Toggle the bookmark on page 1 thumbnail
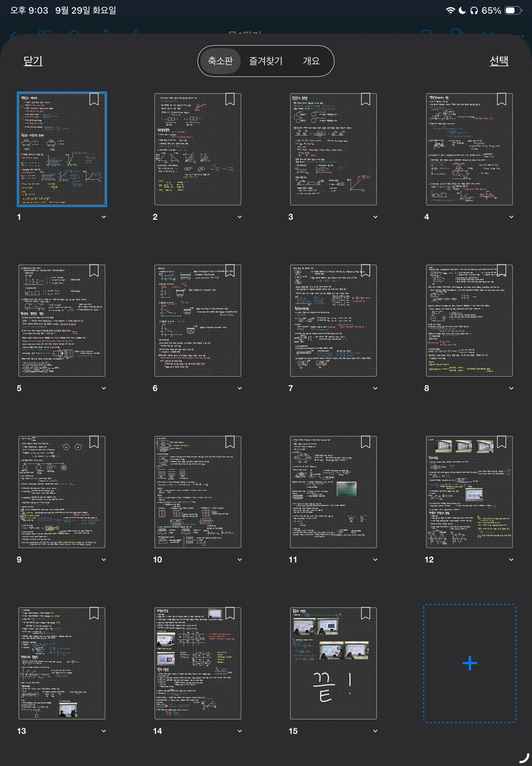Image resolution: width=532 pixels, height=766 pixels. (x=94, y=99)
